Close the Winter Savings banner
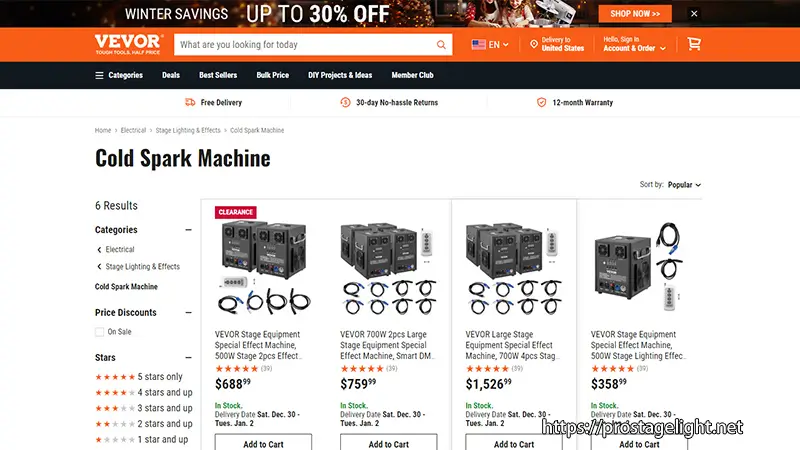The image size is (800, 450). point(694,14)
